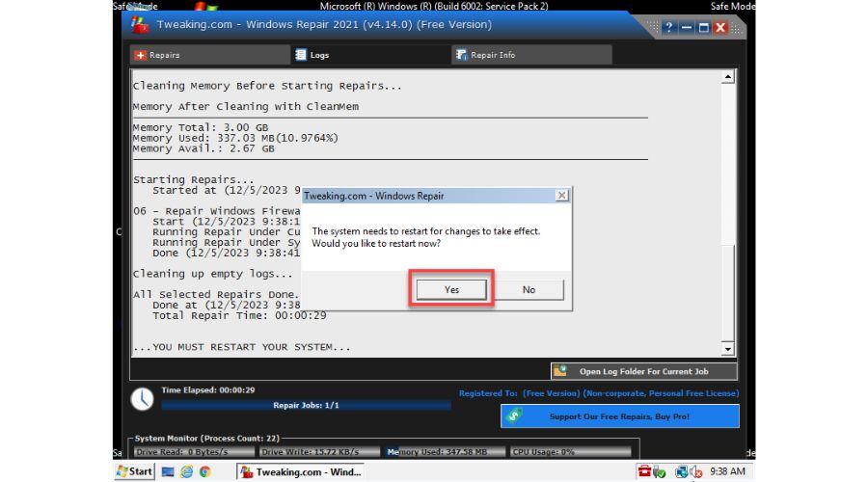Click the CPU Usage meter
868x482 pixels.
(x=570, y=451)
